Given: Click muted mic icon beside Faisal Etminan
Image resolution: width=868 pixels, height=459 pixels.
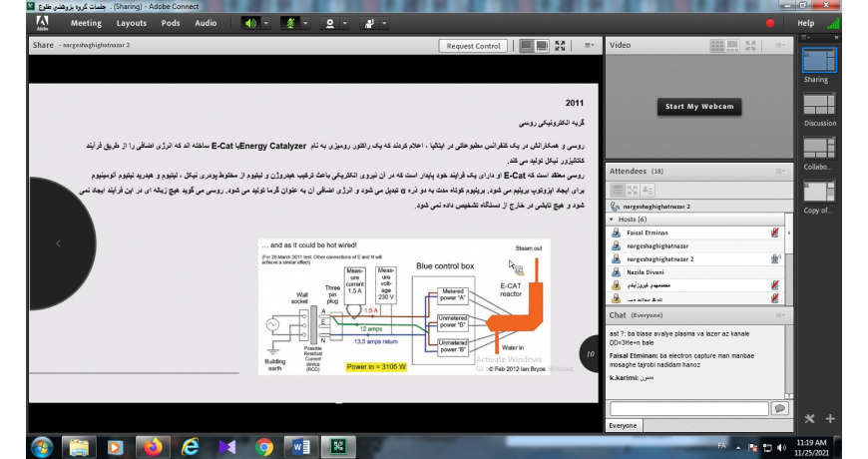Looking at the screenshot, I should pyautogui.click(x=775, y=233).
